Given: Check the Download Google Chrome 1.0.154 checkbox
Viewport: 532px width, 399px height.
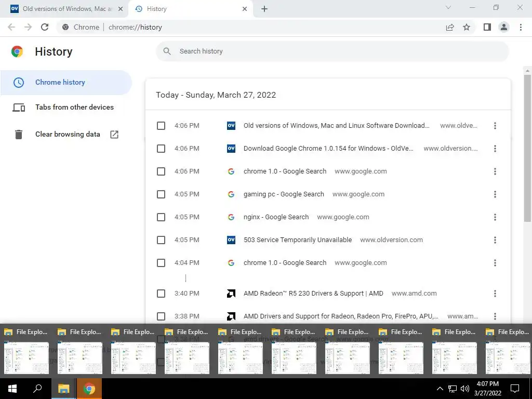Looking at the screenshot, I should pyautogui.click(x=161, y=149).
